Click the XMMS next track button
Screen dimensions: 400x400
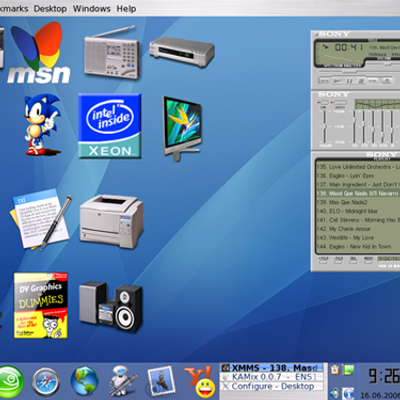(x=372, y=81)
